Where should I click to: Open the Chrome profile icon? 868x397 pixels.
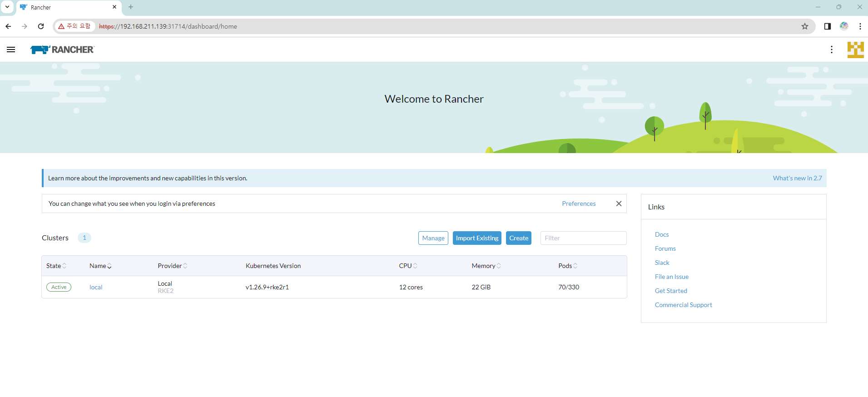pos(844,26)
